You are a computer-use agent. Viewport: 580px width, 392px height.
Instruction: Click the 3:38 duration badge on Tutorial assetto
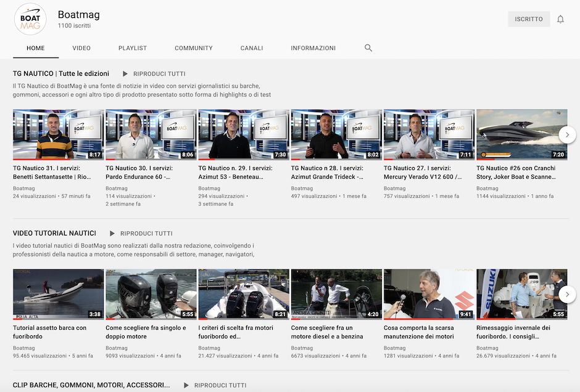tap(95, 314)
